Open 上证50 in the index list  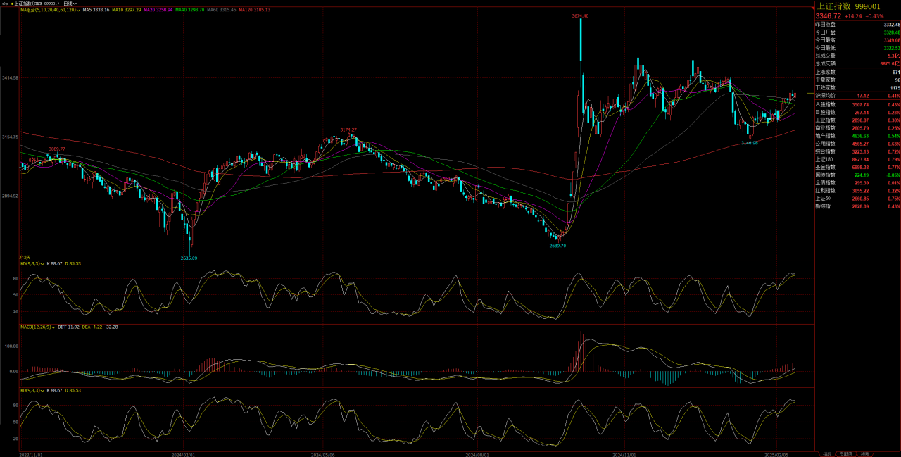click(856, 198)
